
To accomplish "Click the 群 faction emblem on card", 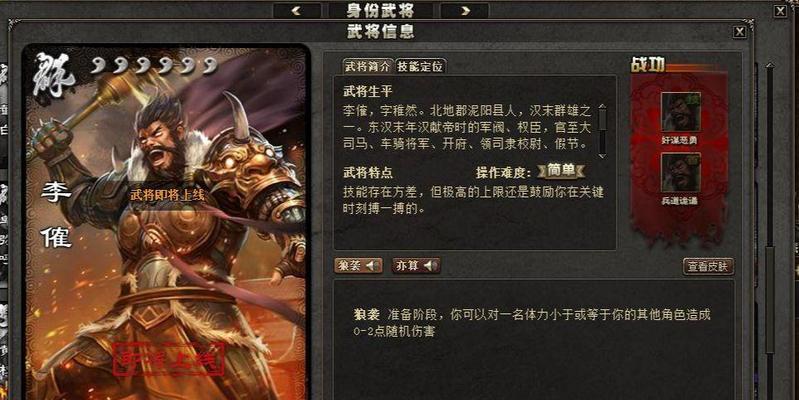I will (x=55, y=75).
